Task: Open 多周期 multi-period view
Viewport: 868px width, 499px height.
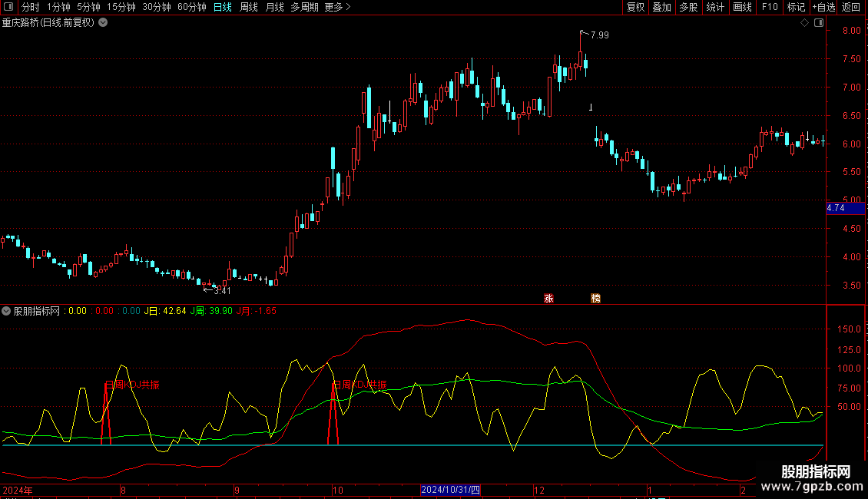Action: click(304, 7)
